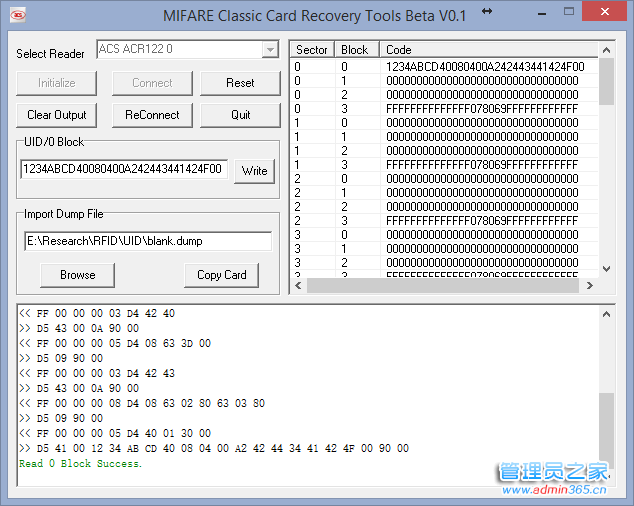Select code 1234ABCD40080400A242443441424F00 in table row
634x506 pixels.
click(x=485, y=67)
